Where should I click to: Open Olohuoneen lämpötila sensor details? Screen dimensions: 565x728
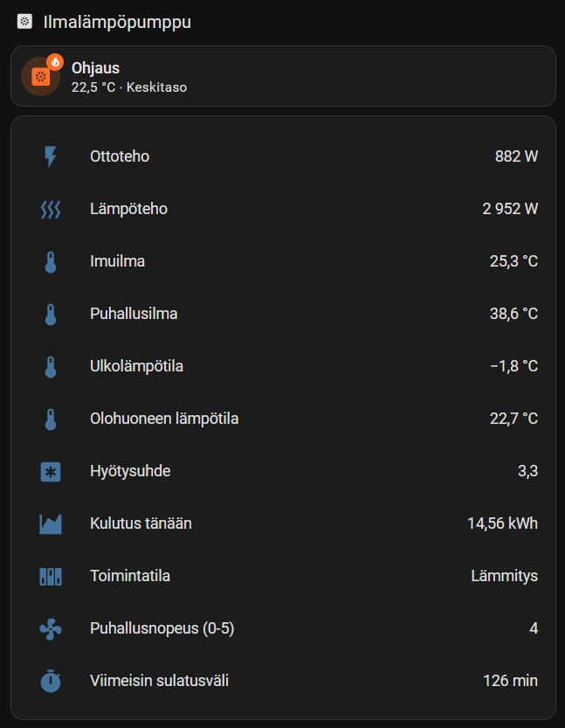tap(164, 419)
